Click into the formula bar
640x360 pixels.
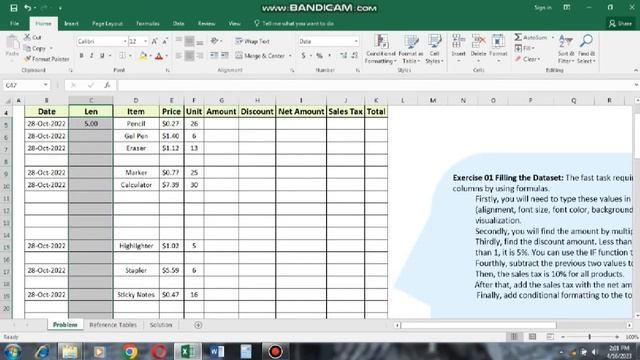point(376,85)
